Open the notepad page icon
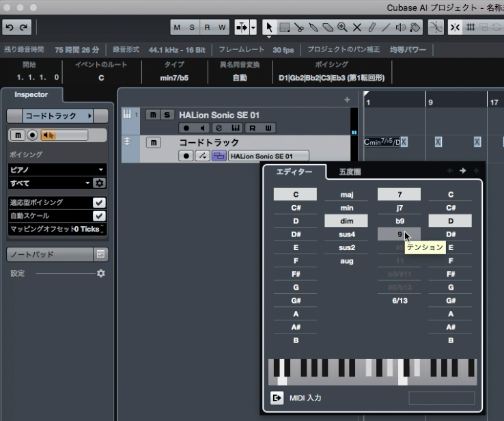 [100, 254]
